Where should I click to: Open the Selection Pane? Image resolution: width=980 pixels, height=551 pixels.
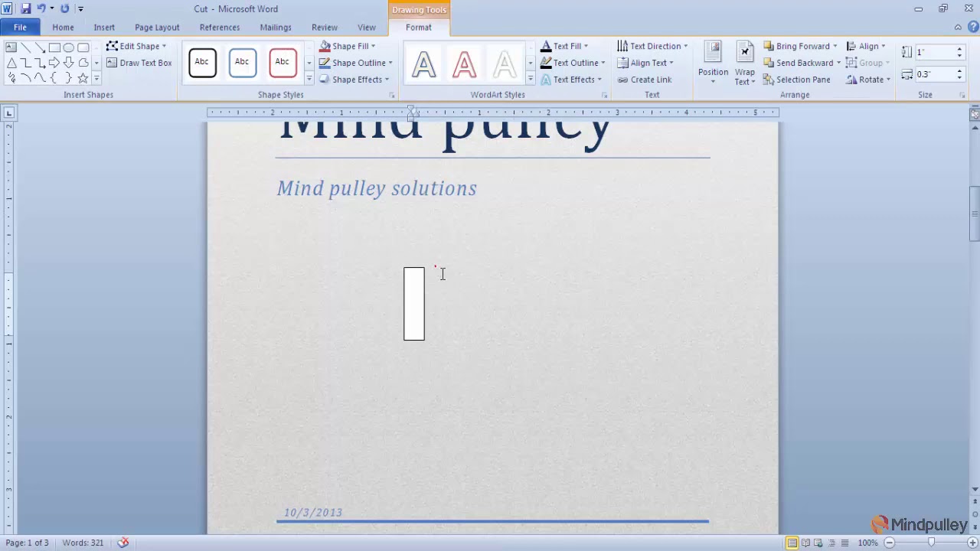click(796, 80)
